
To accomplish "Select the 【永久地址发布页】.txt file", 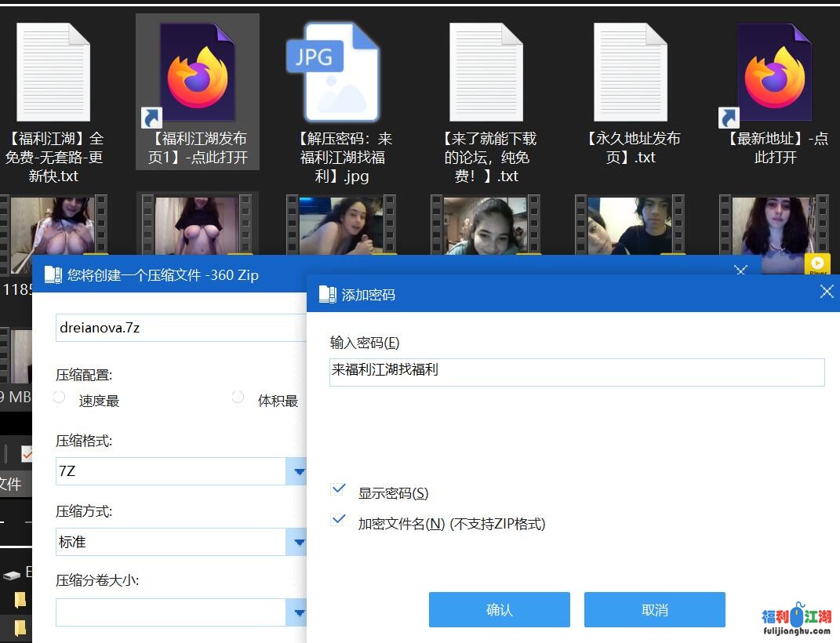I will (x=629, y=71).
